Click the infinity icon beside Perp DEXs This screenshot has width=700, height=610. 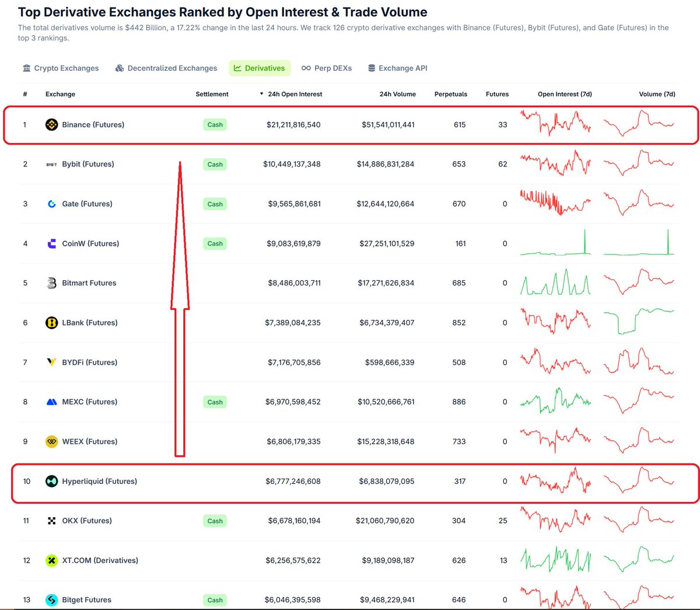coord(306,68)
